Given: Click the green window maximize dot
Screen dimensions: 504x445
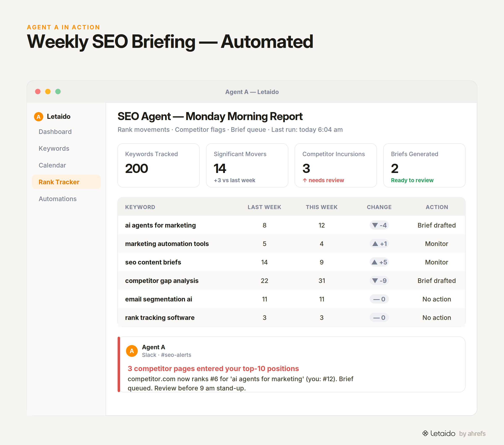Looking at the screenshot, I should [58, 92].
